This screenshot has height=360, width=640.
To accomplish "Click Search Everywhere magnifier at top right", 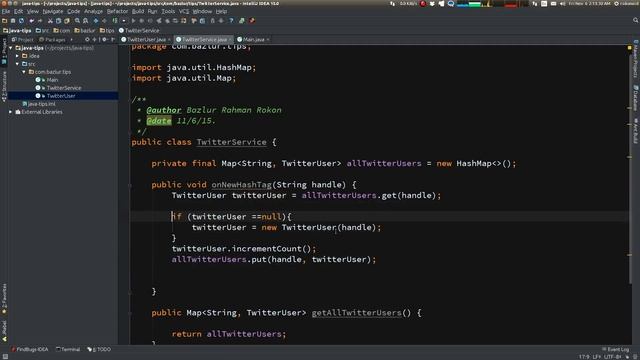I will tap(636, 20).
